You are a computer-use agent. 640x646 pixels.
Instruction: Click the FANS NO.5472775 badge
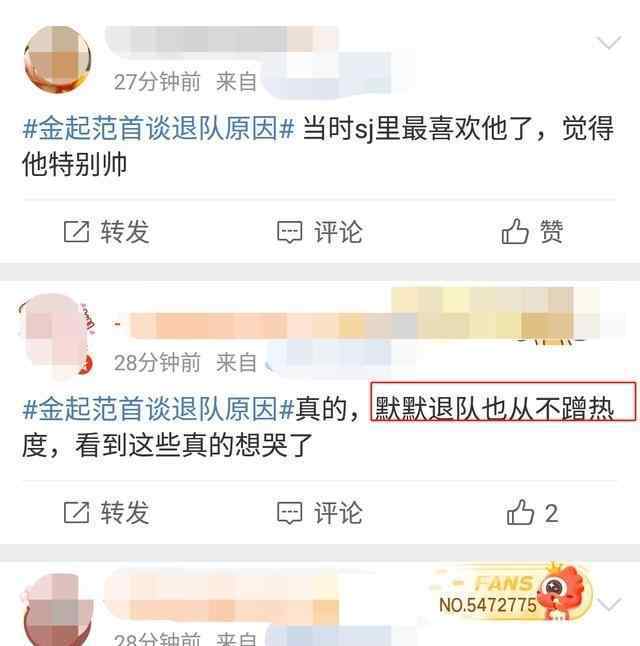(x=512, y=592)
